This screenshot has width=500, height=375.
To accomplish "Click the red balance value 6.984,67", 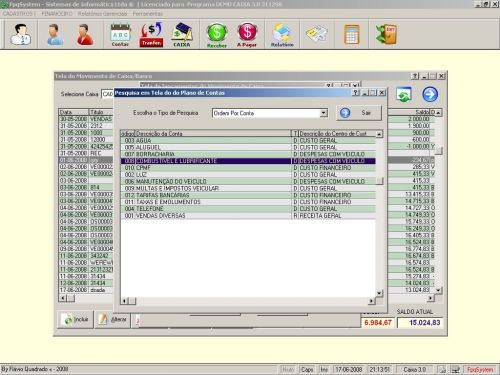I will click(378, 323).
